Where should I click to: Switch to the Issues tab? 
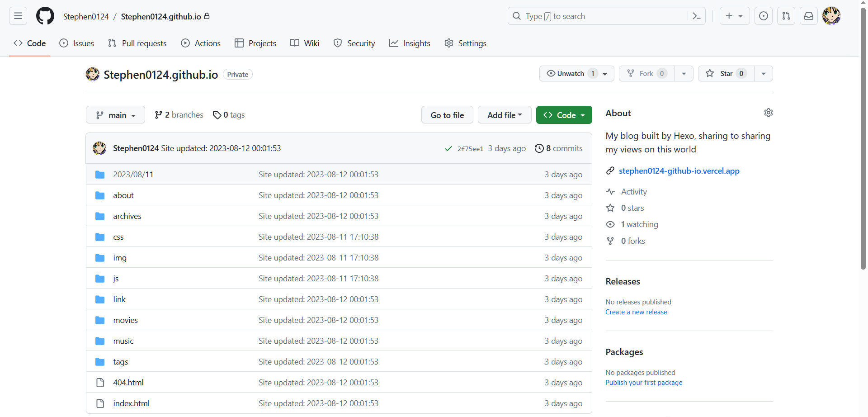77,43
